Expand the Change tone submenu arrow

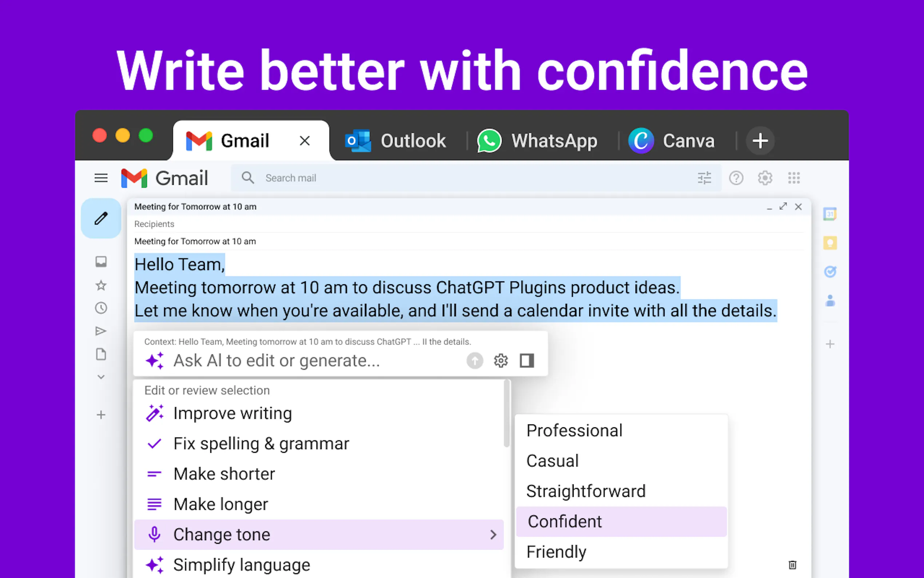[493, 534]
